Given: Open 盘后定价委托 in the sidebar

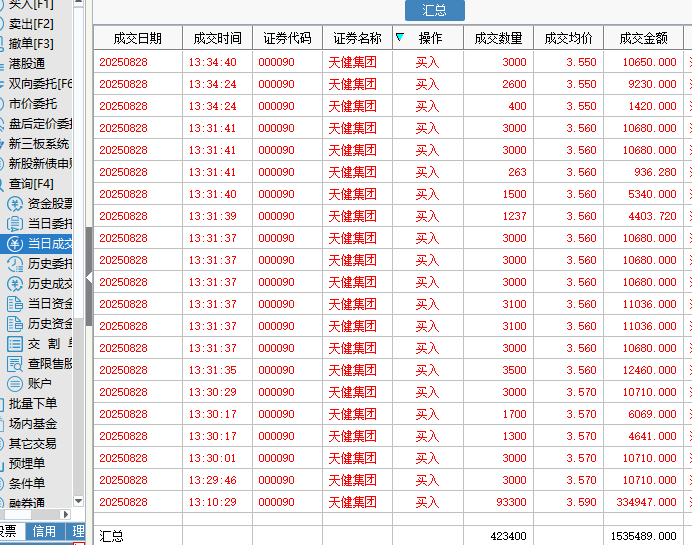Looking at the screenshot, I should pyautogui.click(x=40, y=124).
